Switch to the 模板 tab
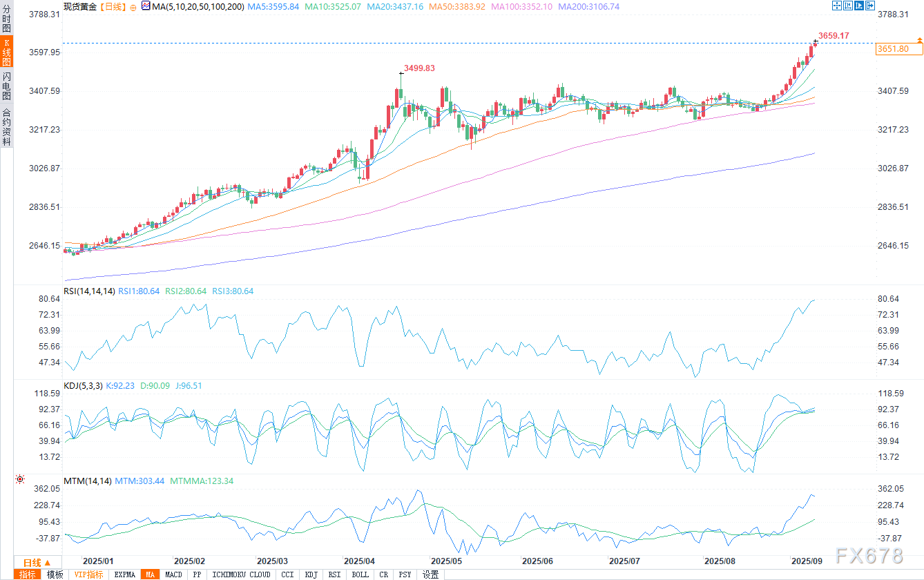The height and width of the screenshot is (580, 924). (x=55, y=574)
